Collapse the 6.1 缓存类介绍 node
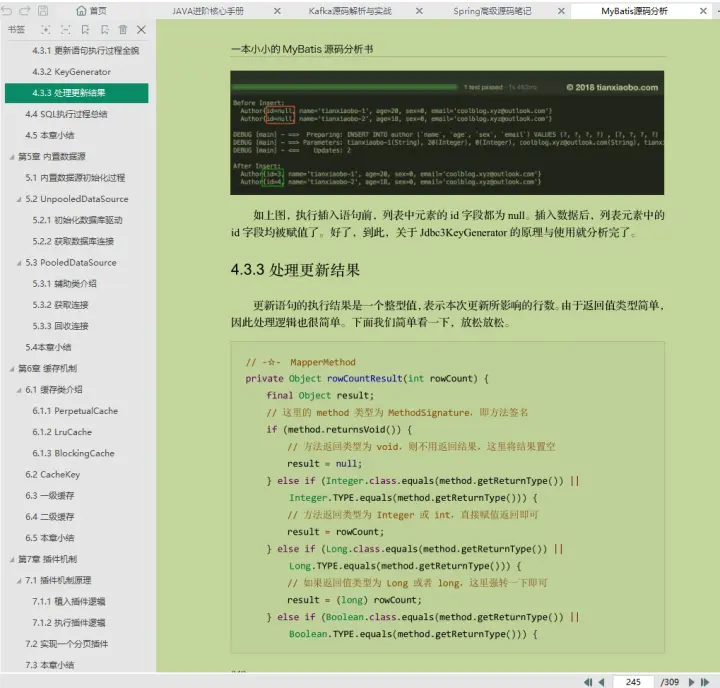Screen dimensions: 720x688 coord(19,390)
